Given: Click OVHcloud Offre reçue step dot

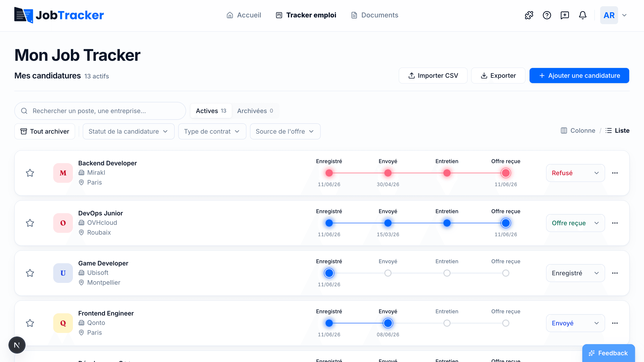Looking at the screenshot, I should click(506, 223).
